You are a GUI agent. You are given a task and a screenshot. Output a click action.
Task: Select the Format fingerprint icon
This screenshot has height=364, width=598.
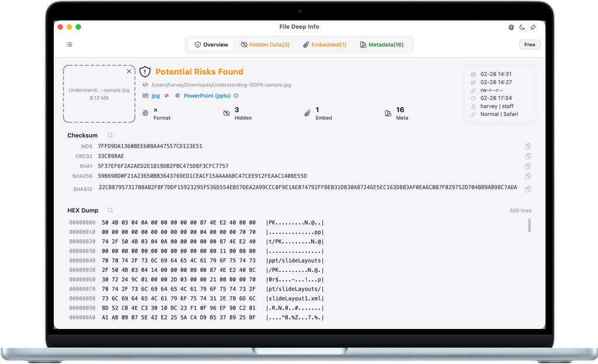pos(146,113)
